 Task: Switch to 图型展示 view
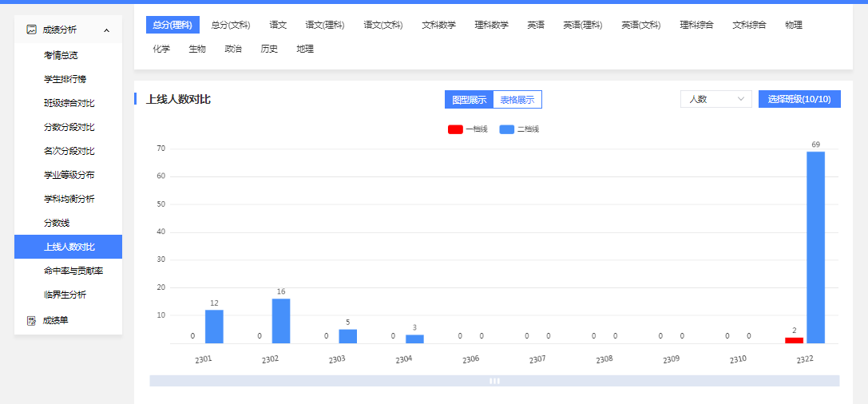469,100
